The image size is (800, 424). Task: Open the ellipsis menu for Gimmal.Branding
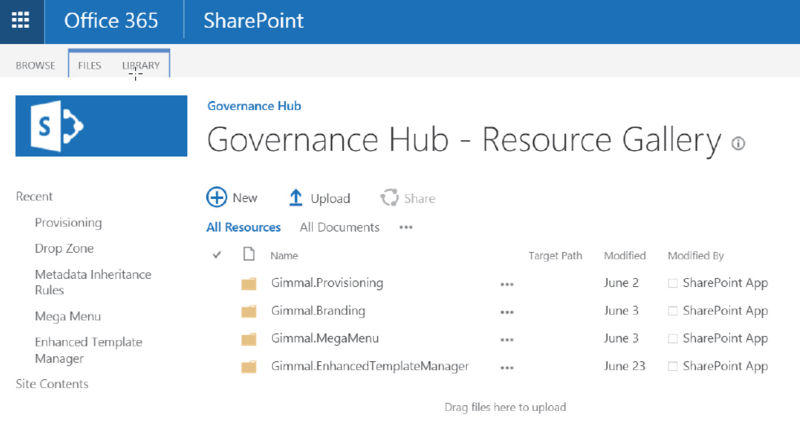(x=507, y=312)
